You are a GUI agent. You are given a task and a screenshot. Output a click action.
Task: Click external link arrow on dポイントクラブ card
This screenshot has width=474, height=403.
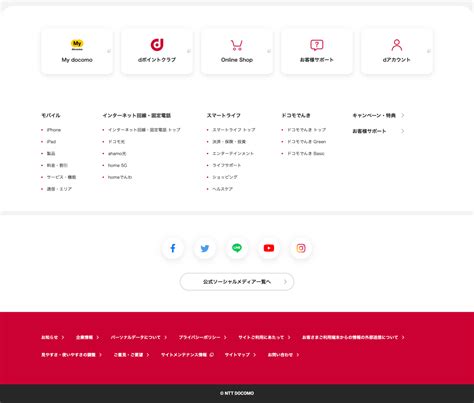click(x=189, y=51)
